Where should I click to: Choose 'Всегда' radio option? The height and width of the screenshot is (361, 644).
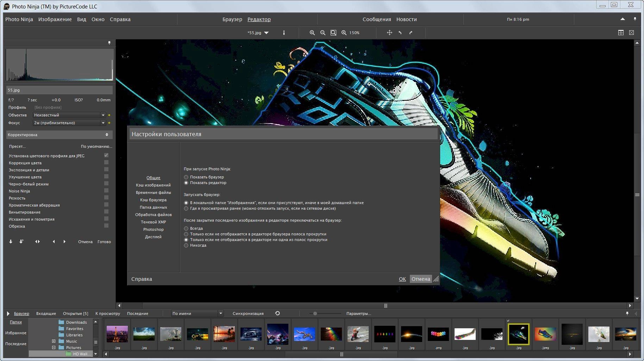(186, 228)
